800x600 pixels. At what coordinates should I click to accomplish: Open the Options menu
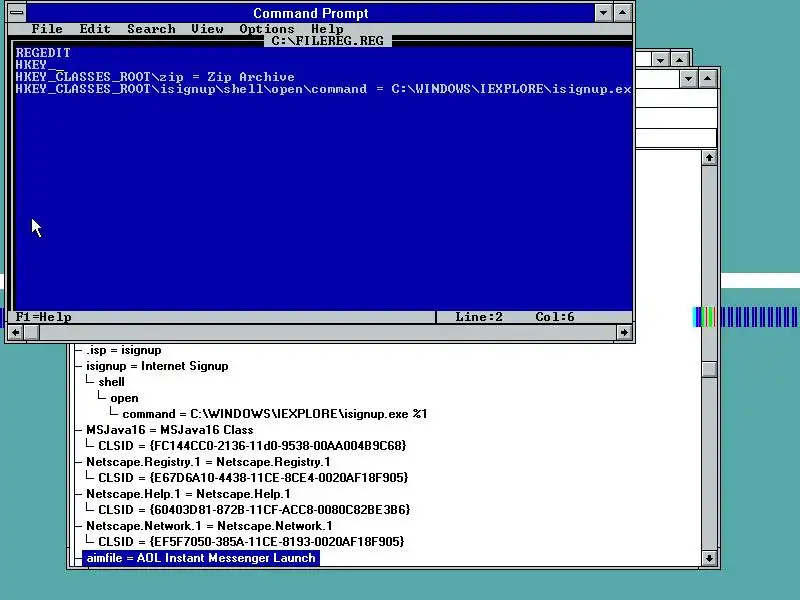[x=267, y=29]
